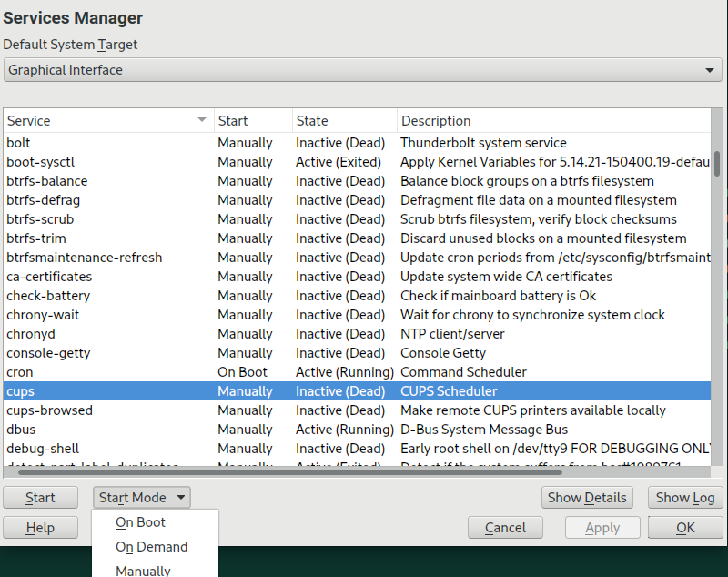Viewport: 728px width, 577px height.
Task: Cancel the Services Manager dialog
Action: [x=505, y=528]
